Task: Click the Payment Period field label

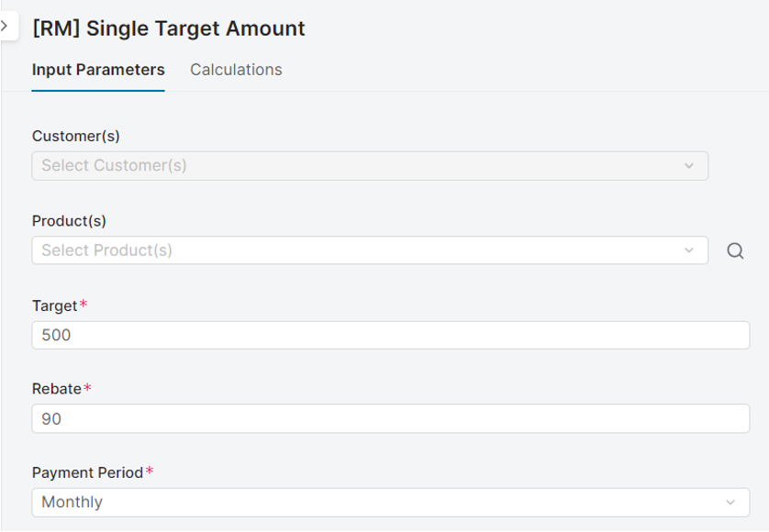Action: point(88,472)
